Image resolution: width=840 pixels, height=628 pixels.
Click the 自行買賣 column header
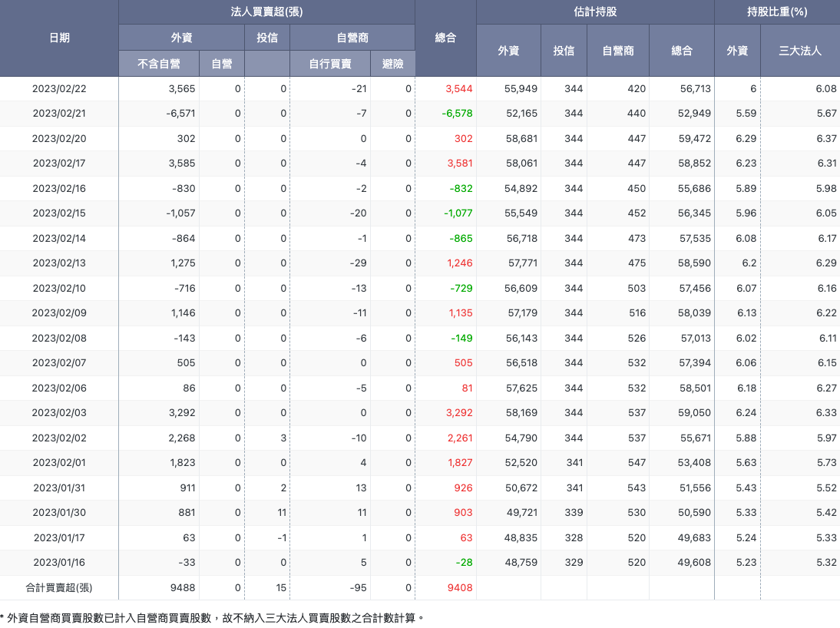click(x=330, y=64)
